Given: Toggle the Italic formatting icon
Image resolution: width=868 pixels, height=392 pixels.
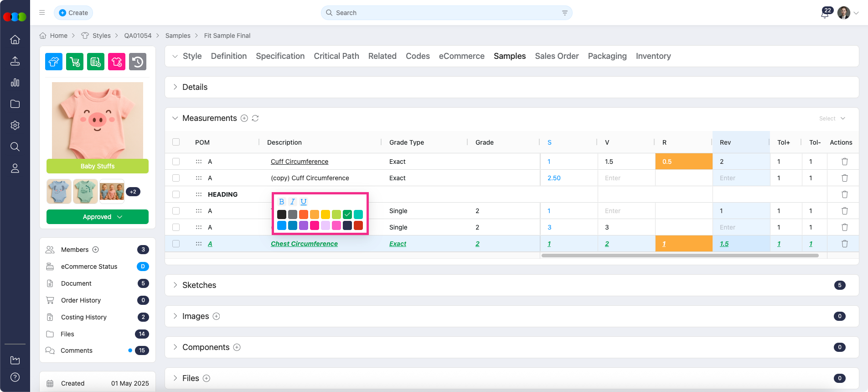Looking at the screenshot, I should tap(292, 202).
